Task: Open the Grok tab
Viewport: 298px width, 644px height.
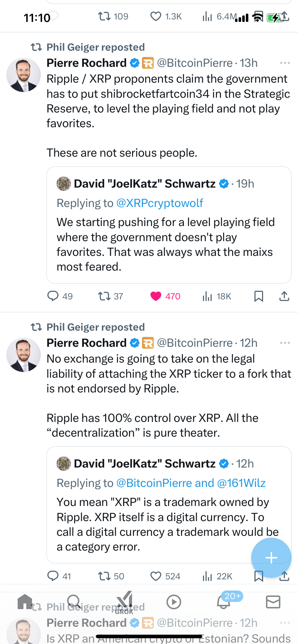Action: [x=125, y=602]
